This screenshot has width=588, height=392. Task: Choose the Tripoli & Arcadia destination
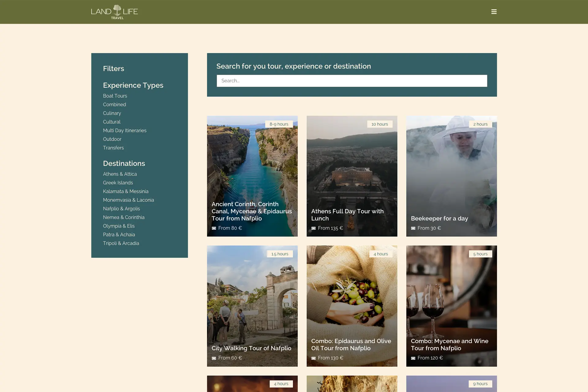pos(121,243)
